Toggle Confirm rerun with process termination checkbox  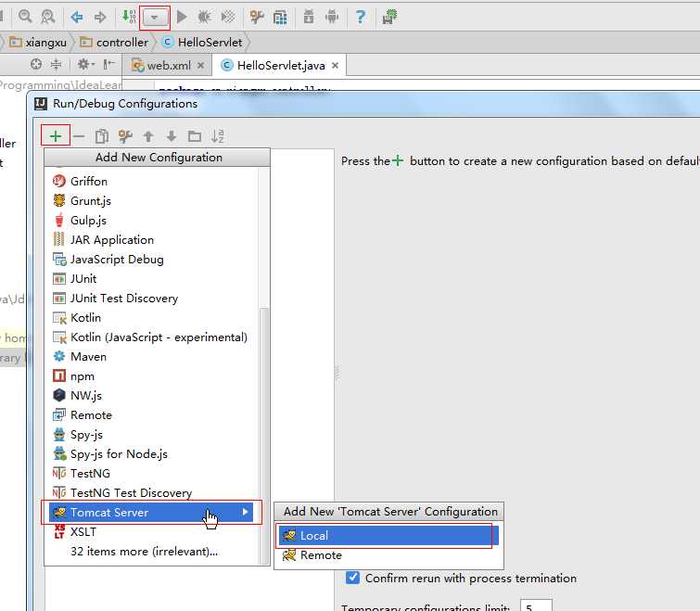click(352, 578)
